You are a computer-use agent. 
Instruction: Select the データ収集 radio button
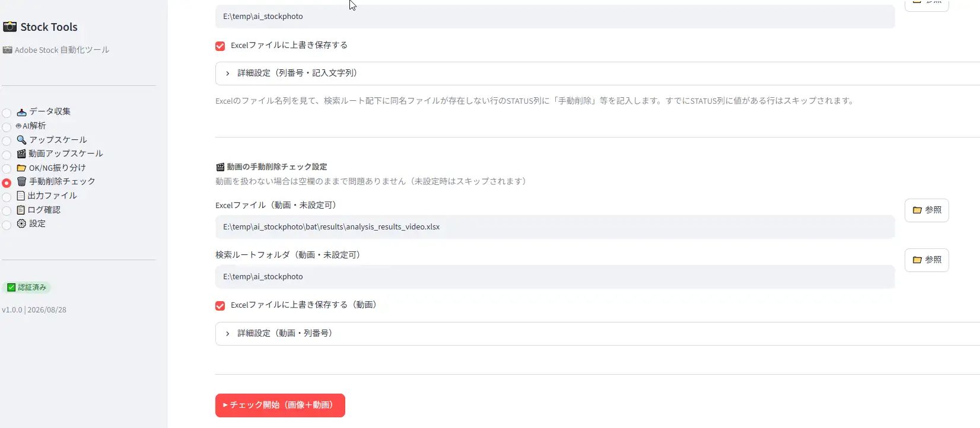coord(7,113)
